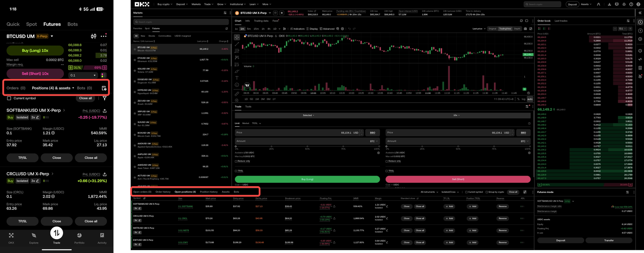This screenshot has width=644, height=253.
Task: Click the order book settings sliders icon
Action: [x=628, y=21]
